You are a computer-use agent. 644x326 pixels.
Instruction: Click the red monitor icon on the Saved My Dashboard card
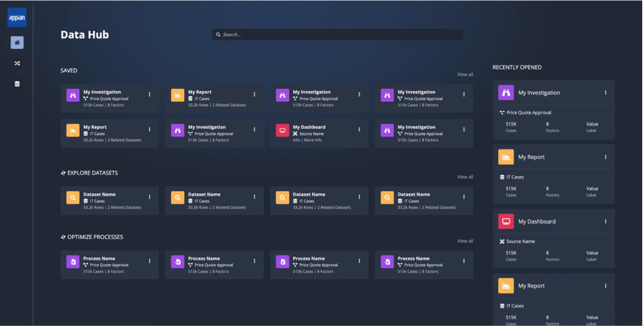click(x=282, y=130)
